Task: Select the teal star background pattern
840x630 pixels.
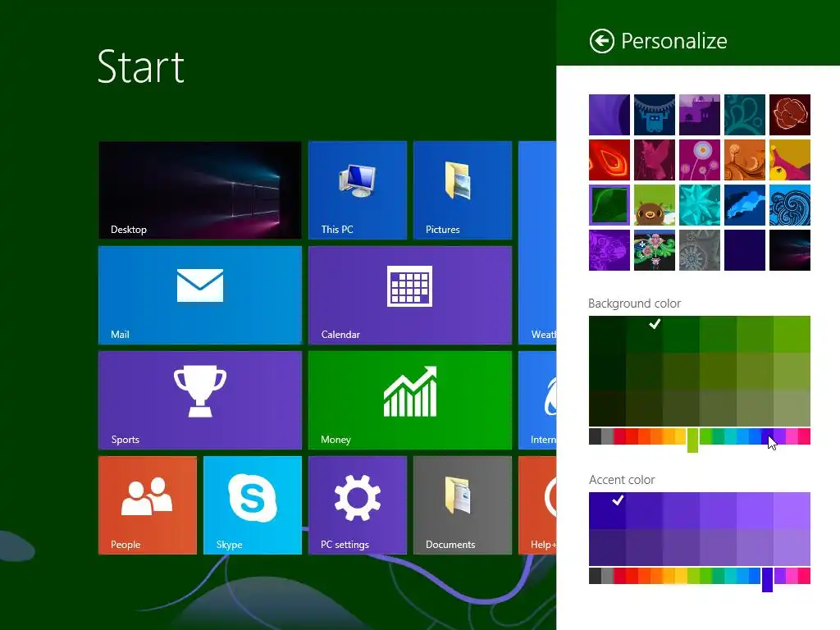Action: [x=699, y=205]
